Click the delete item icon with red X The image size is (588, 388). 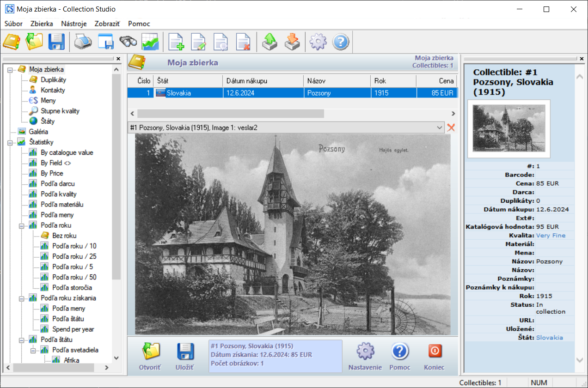pyautogui.click(x=243, y=42)
